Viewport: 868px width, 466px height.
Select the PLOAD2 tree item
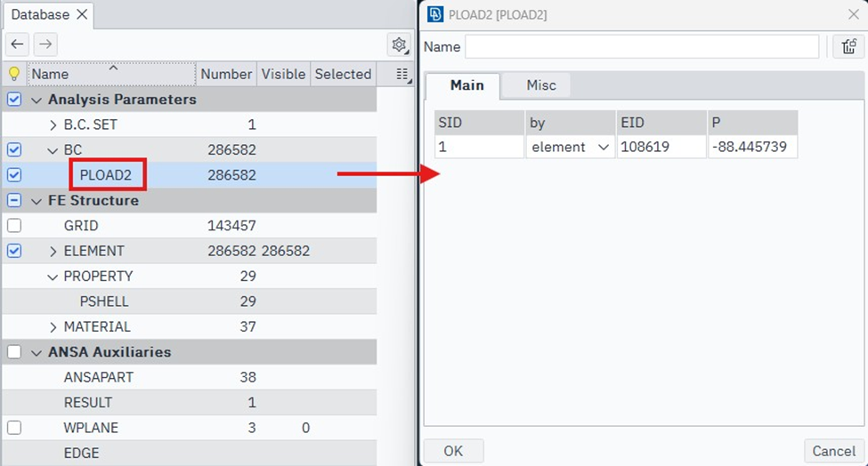pyautogui.click(x=106, y=175)
